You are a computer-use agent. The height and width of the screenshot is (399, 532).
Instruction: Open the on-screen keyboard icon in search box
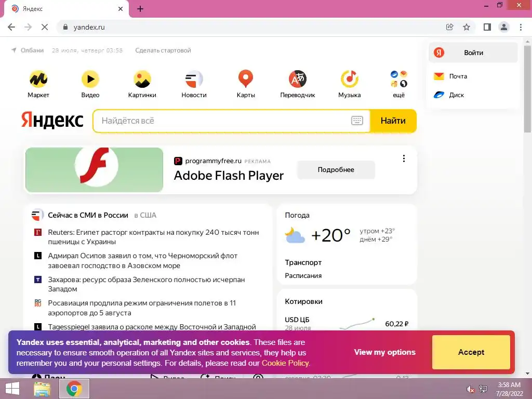(x=357, y=121)
